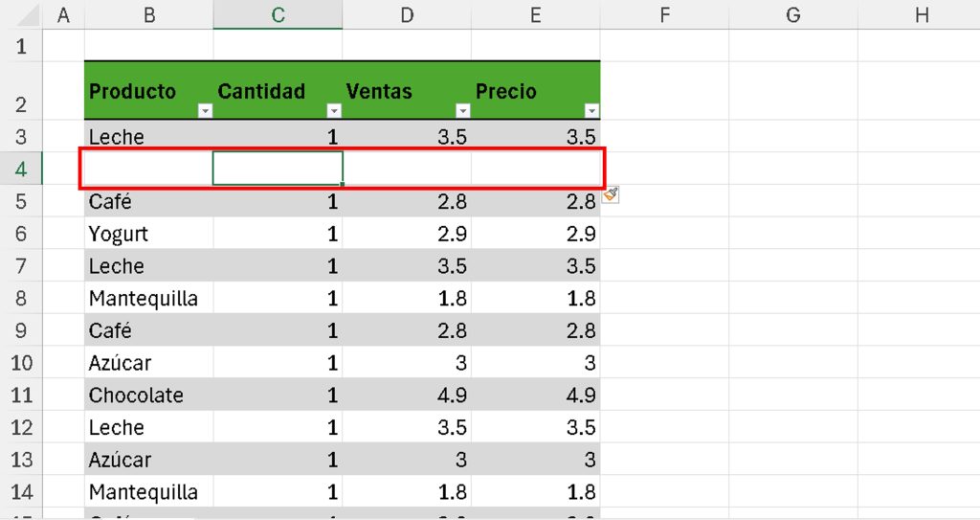Image resolution: width=980 pixels, height=520 pixels.
Task: Click the Yogurt cell
Action: [x=119, y=234]
